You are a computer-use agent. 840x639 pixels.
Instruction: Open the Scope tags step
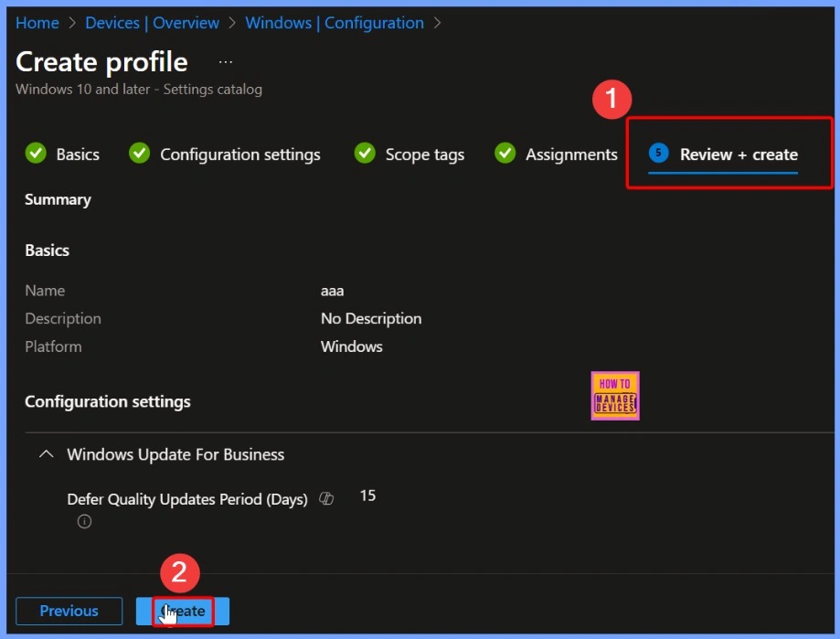tap(424, 154)
